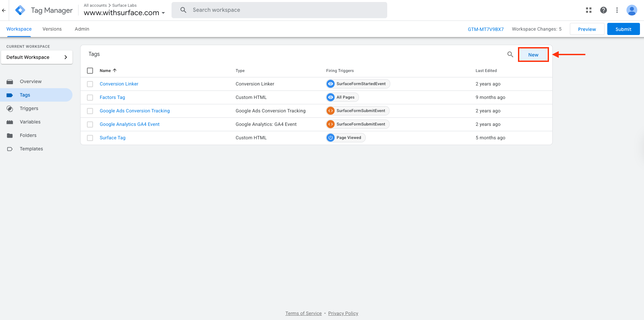This screenshot has width=644, height=320.
Task: Open the Admin tab
Action: (82, 29)
